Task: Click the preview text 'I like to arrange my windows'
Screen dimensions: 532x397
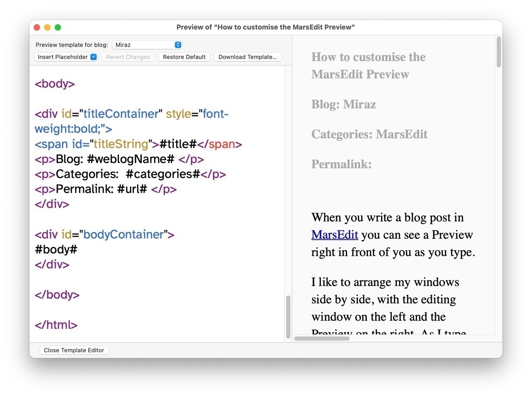Action: pyautogui.click(x=385, y=282)
